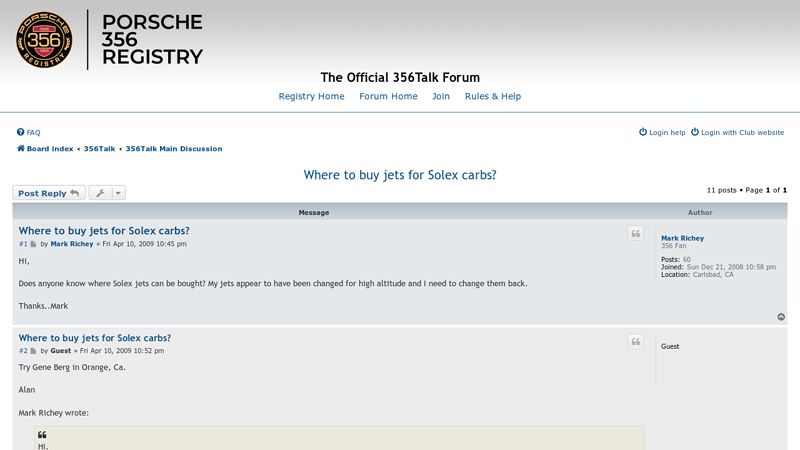This screenshot has width=800, height=450.
Task: Click the Porsche 356 Registry logo
Action: 109,40
